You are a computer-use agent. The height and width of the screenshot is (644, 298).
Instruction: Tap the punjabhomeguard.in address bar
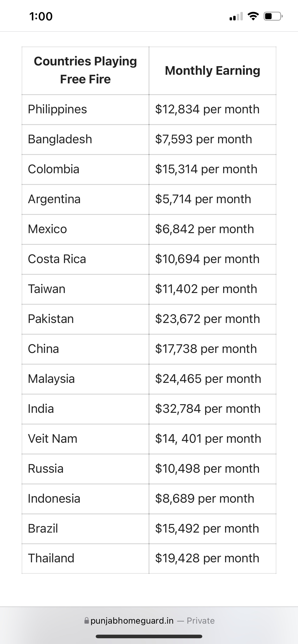pos(132,621)
